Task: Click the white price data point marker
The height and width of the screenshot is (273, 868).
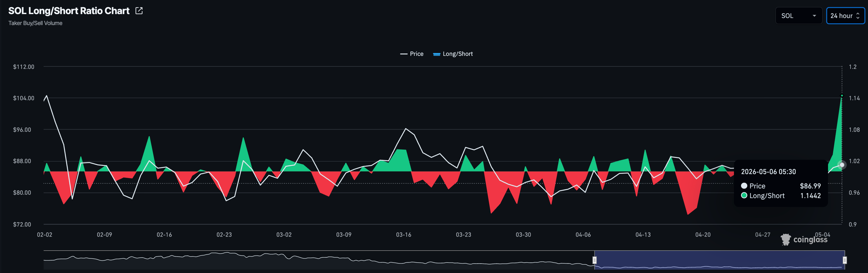Action: 842,165
